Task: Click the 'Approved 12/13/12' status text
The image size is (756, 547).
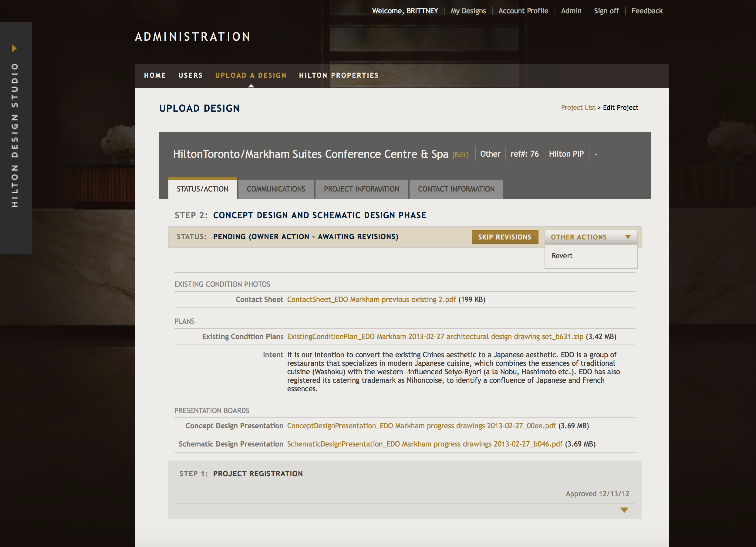Action: (x=597, y=494)
